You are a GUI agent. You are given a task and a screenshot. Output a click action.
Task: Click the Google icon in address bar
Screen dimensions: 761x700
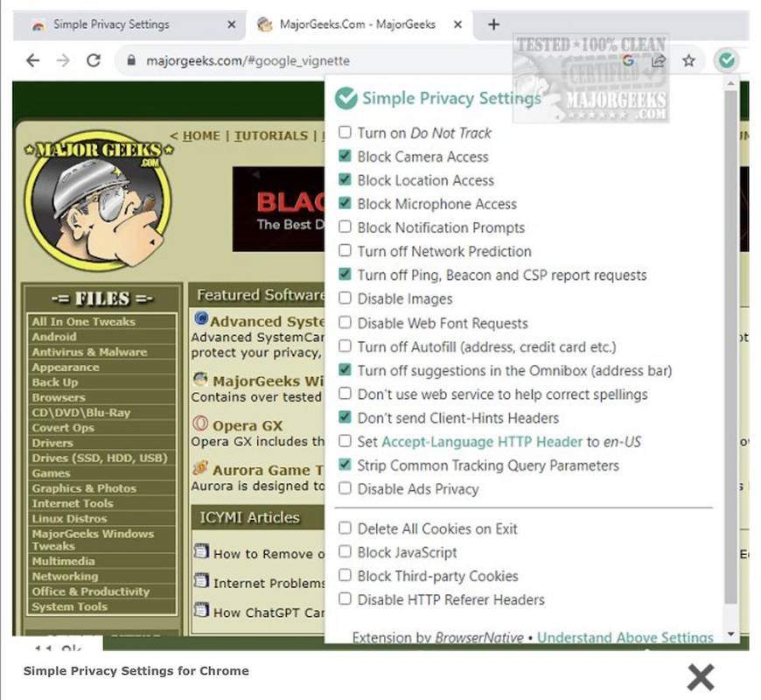click(629, 60)
